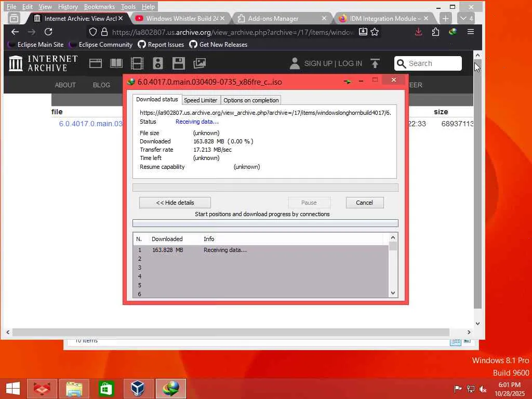Open the Extensions puzzle icon
Image resolution: width=532 pixels, height=399 pixels.
tap(436, 32)
